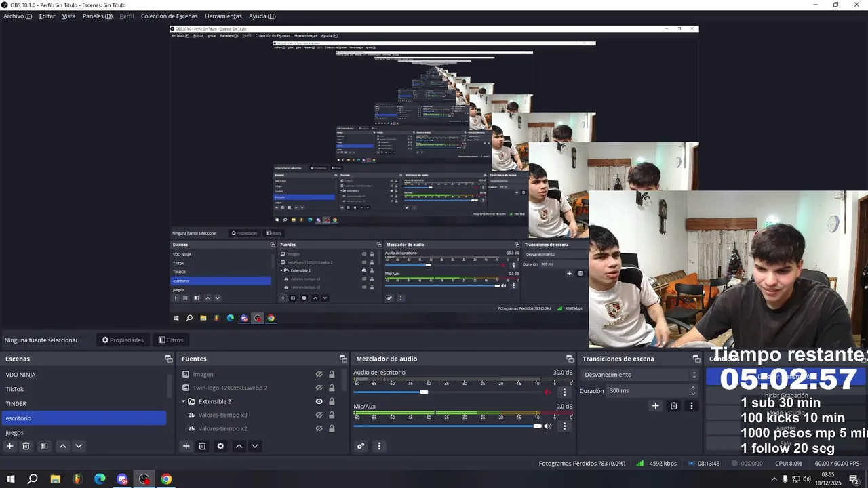Open the Archivo menu
The image size is (868, 488).
tap(18, 16)
